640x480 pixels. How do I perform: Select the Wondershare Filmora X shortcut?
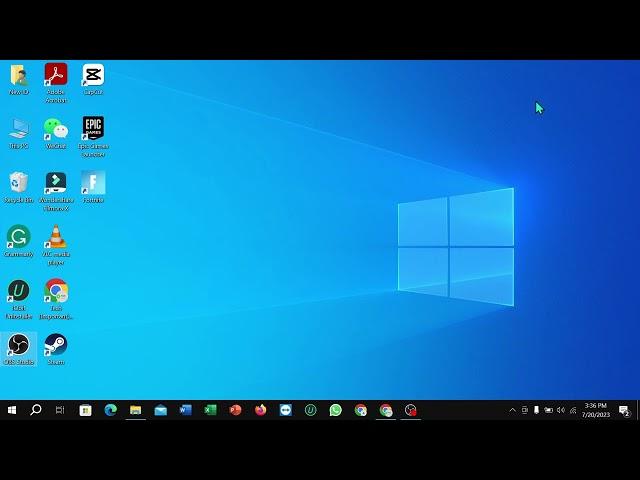(x=56, y=191)
